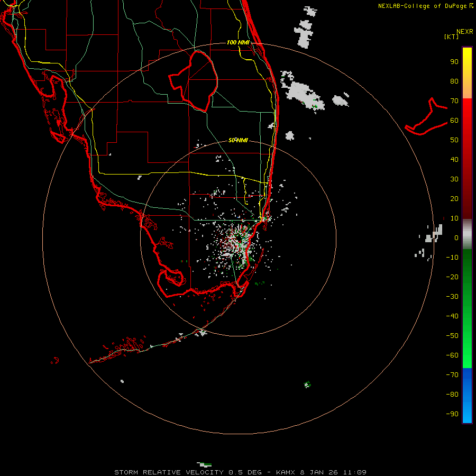Click the -90 value on the velocity scale
The width and height of the screenshot is (476, 476).
452,414
